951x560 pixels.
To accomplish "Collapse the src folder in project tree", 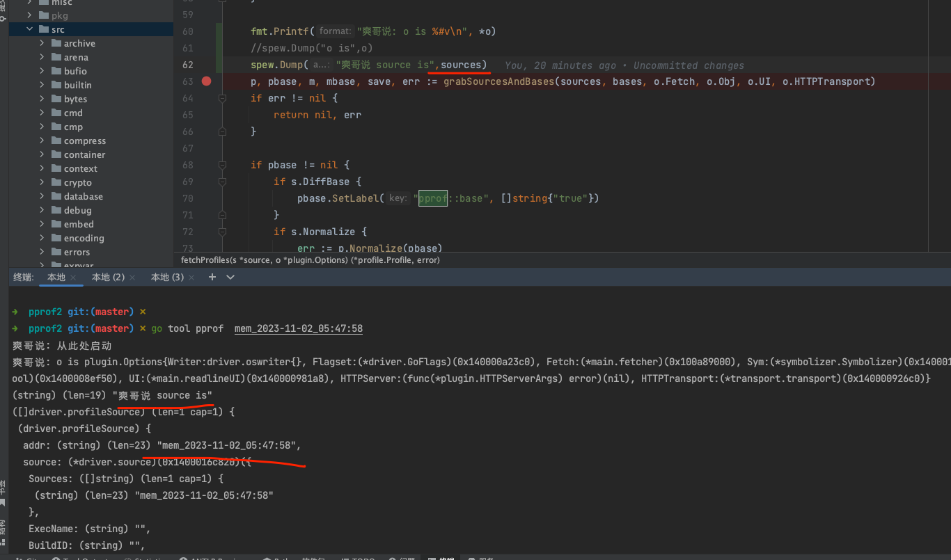I will click(30, 29).
